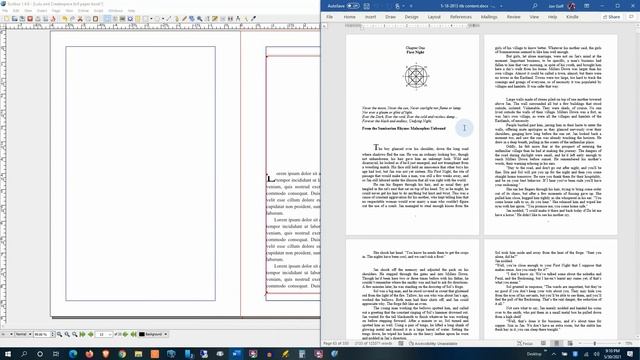Click the Redo icon in Scribus toolbar
The width and height of the screenshot is (640, 360).
tap(72, 18)
